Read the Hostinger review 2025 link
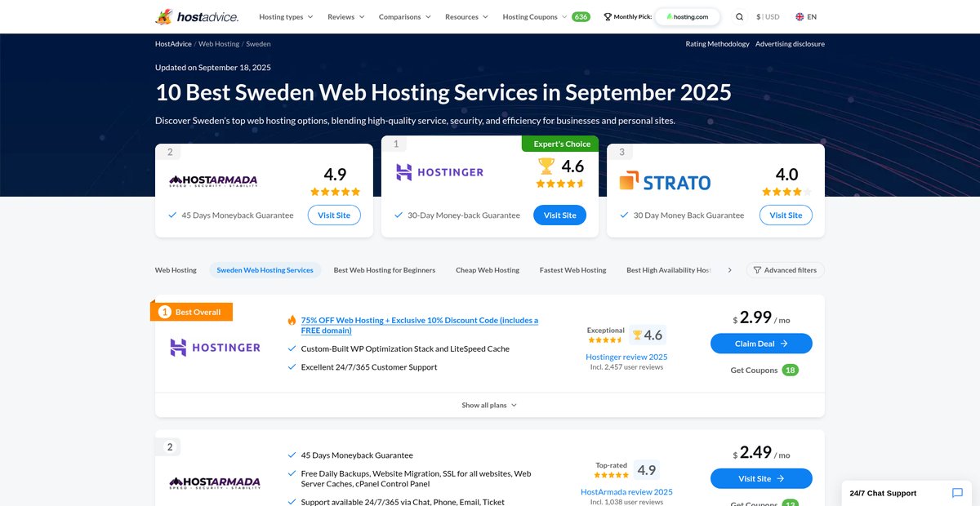 pyautogui.click(x=626, y=357)
